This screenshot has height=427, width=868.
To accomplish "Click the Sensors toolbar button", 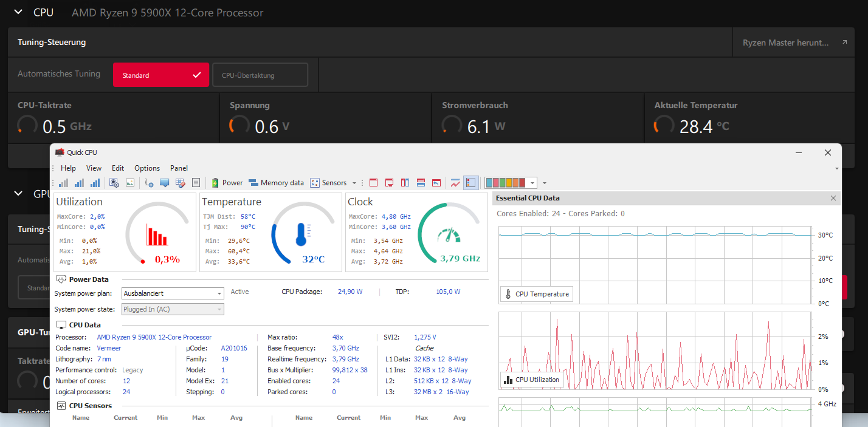I will pyautogui.click(x=329, y=183).
